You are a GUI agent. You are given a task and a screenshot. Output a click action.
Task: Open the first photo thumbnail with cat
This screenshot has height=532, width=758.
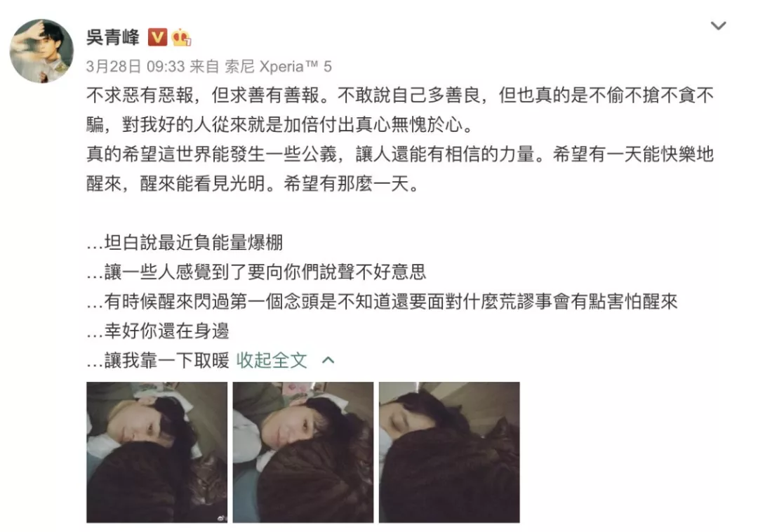coord(157,452)
